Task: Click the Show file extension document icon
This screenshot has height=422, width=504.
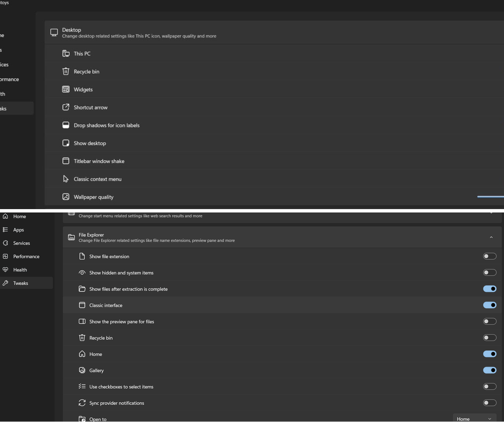Action: click(82, 257)
